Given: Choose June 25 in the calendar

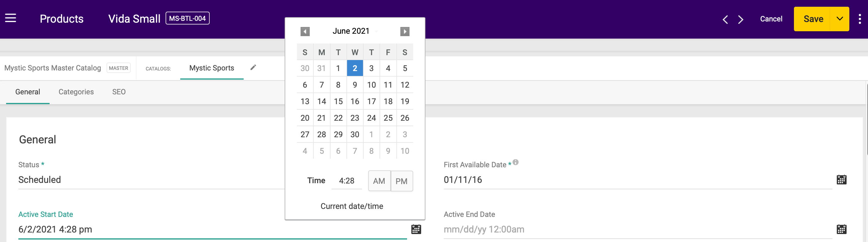Looking at the screenshot, I should (x=388, y=118).
